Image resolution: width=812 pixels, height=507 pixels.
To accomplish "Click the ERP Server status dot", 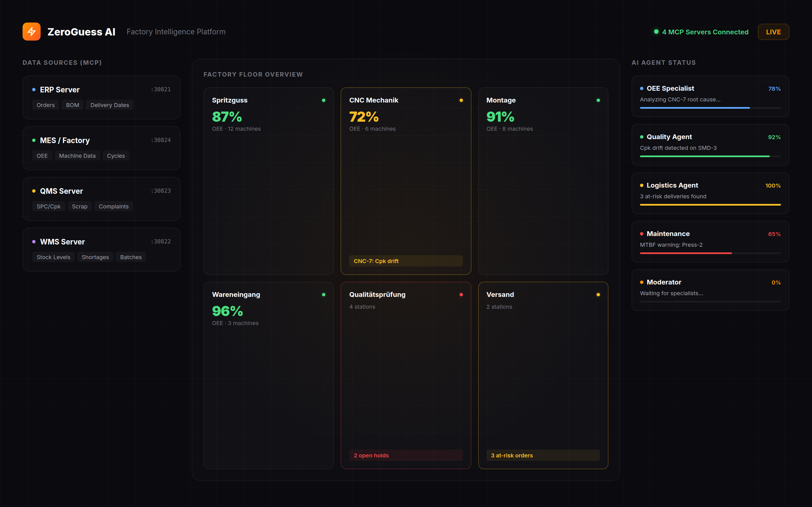I will tap(33, 89).
